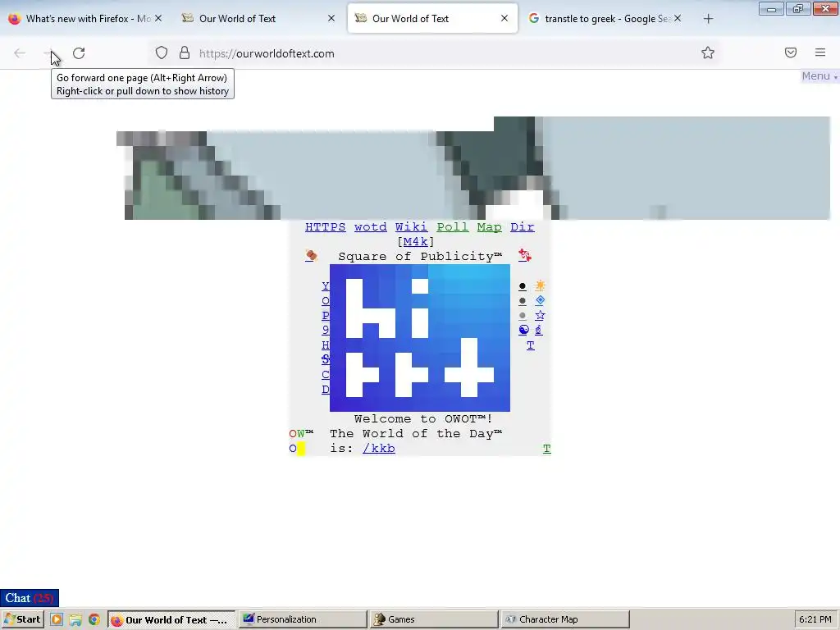Switch to Games taskbar window
840x630 pixels.
(435, 619)
